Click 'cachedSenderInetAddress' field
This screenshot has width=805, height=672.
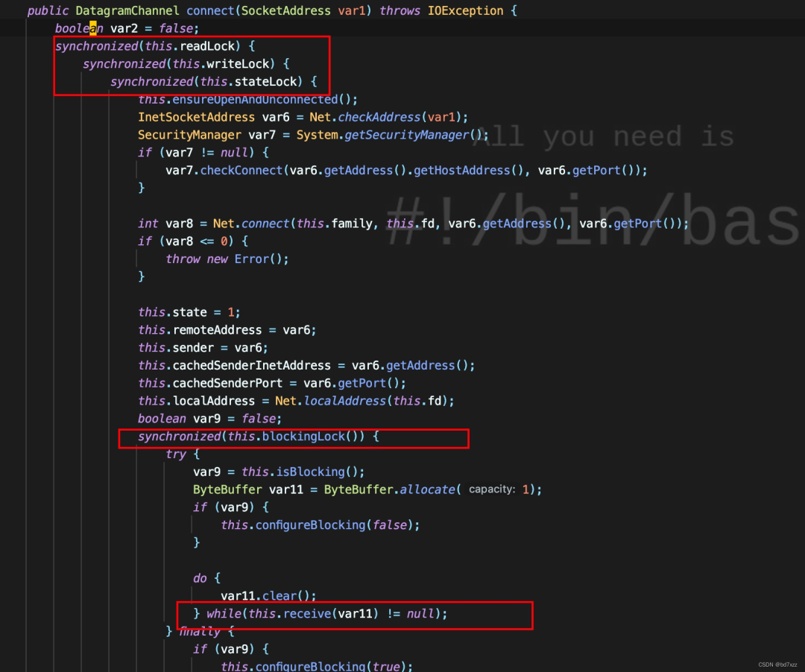click(x=252, y=366)
